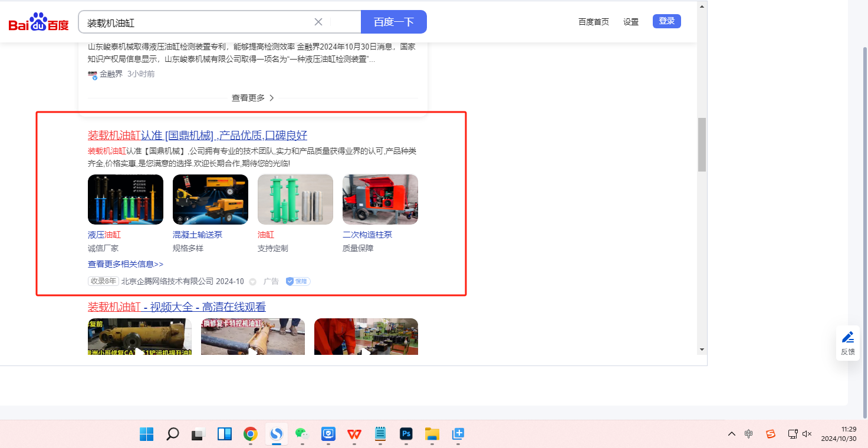Switch to the Sogou browser taskbar icon
This screenshot has width=868, height=448.
277,434
